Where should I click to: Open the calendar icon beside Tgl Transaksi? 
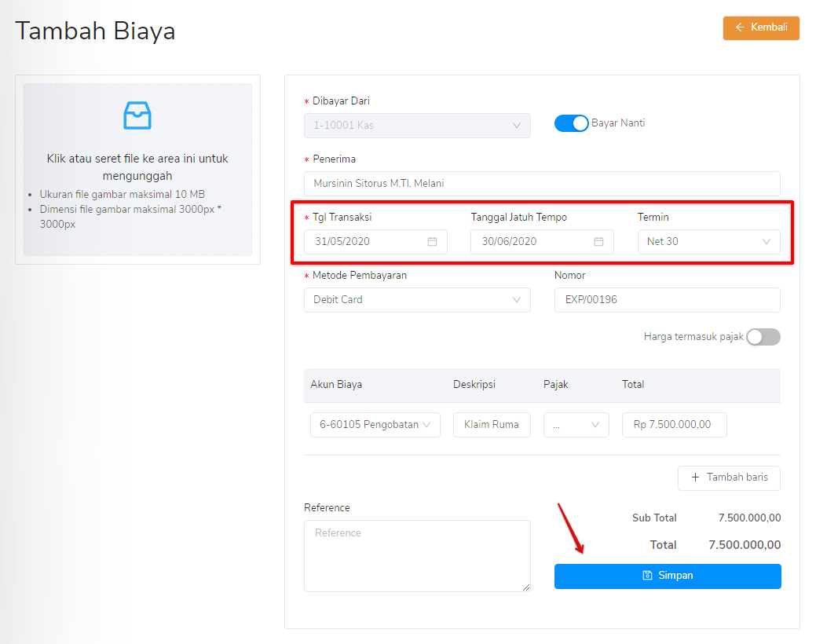[432, 241]
